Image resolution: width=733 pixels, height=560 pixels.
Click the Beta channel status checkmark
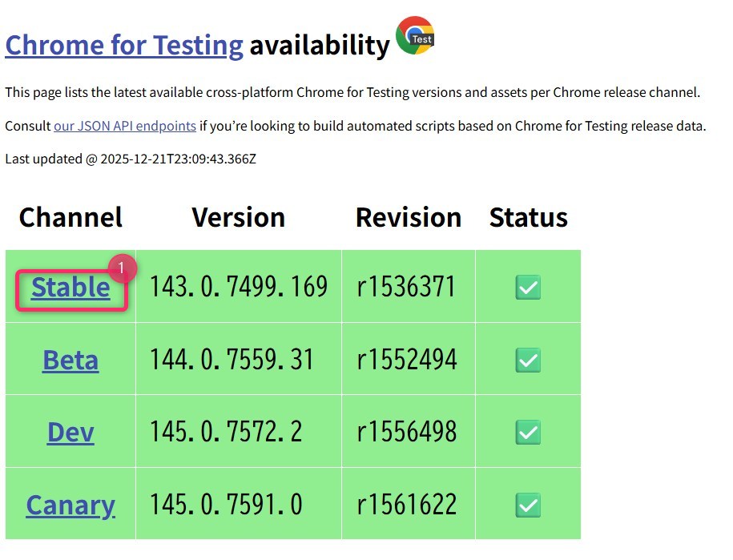tap(528, 360)
